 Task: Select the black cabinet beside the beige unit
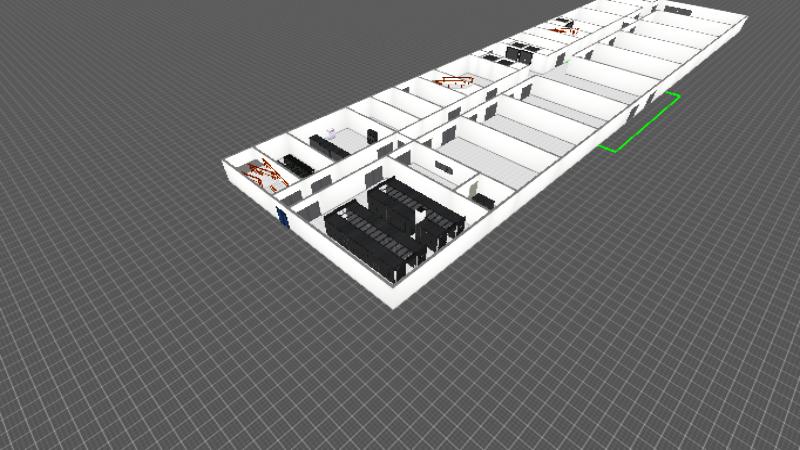pos(485,200)
